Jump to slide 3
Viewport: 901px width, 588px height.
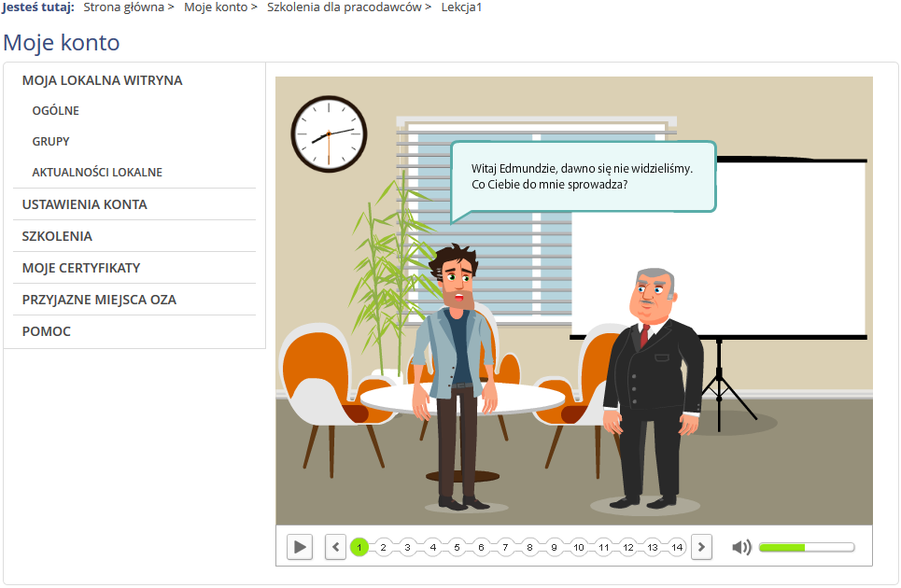pos(407,547)
